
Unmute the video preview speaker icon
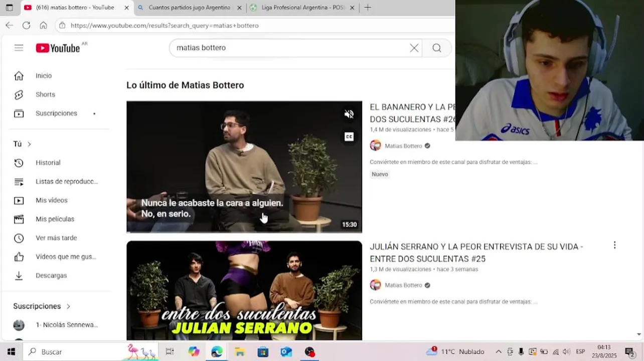(349, 114)
